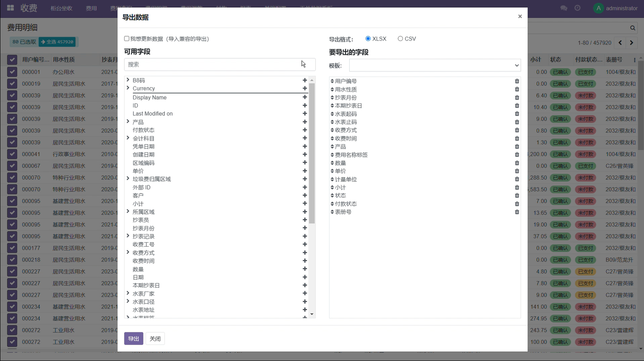
Task: Open the 柜台坐收 menu
Action: click(62, 8)
